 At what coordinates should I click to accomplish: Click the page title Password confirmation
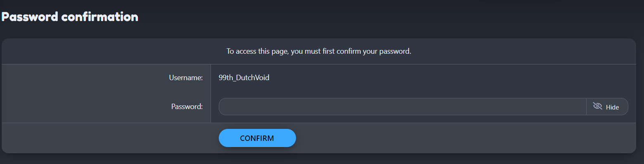(x=70, y=17)
